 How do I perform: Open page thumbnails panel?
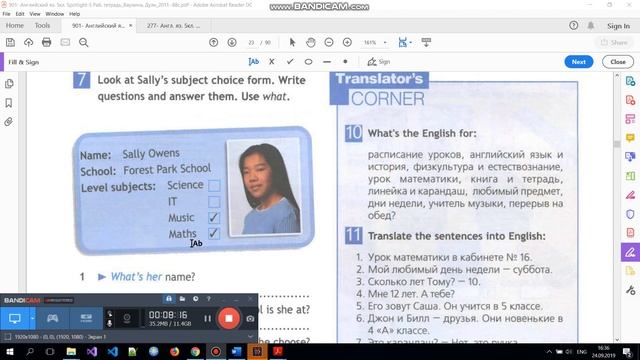[9, 84]
